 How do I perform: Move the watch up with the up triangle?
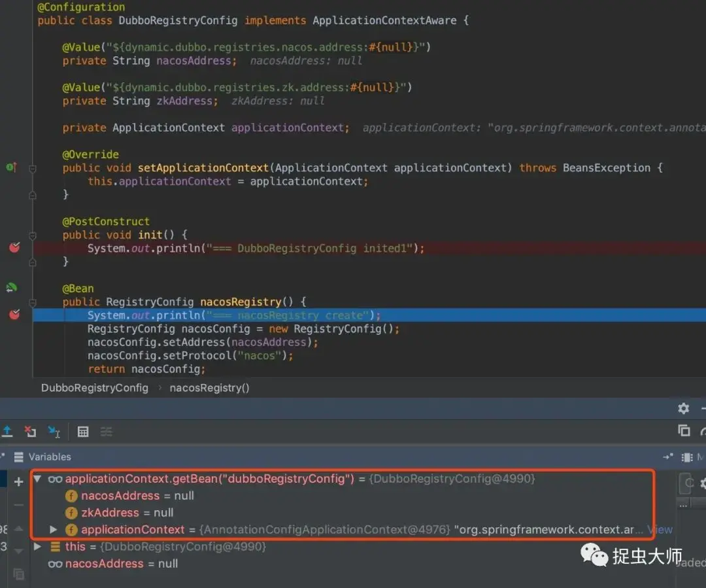[x=18, y=528]
